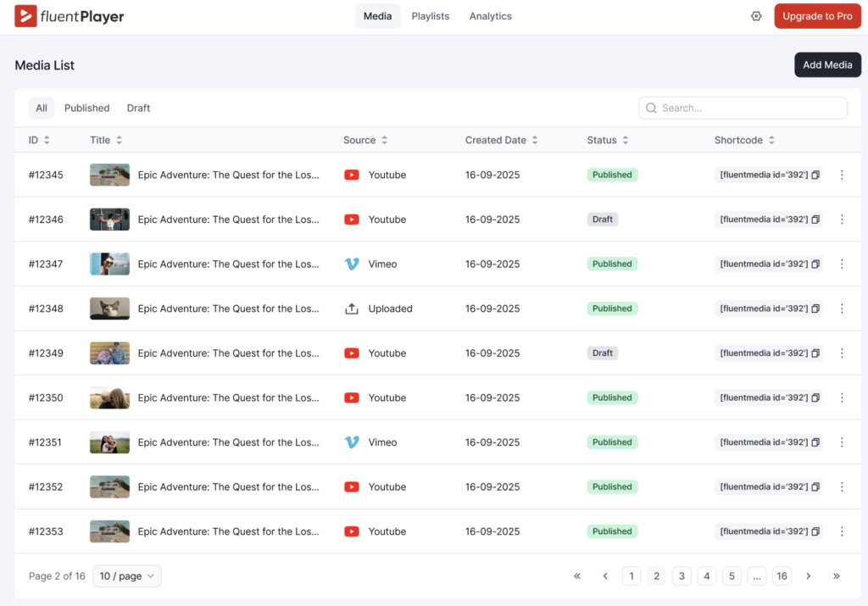Click the Uploaded source icon for #12348
Screen dimensions: 868x606
pyautogui.click(x=352, y=309)
